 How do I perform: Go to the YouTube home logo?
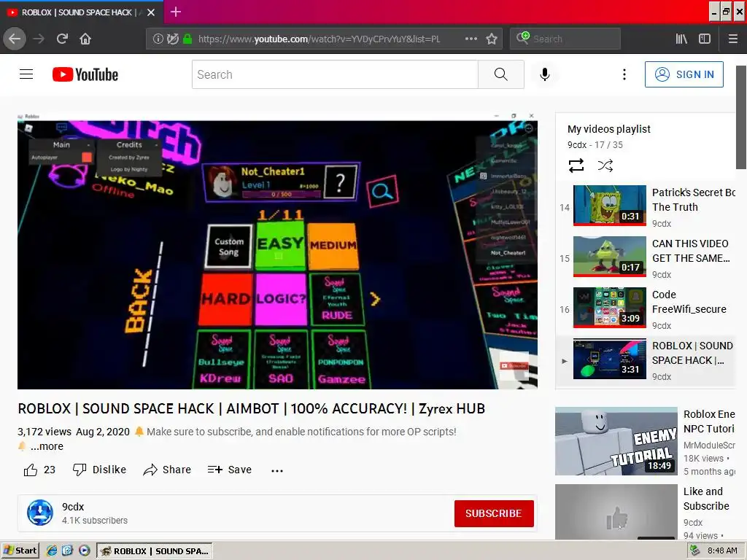coord(85,74)
